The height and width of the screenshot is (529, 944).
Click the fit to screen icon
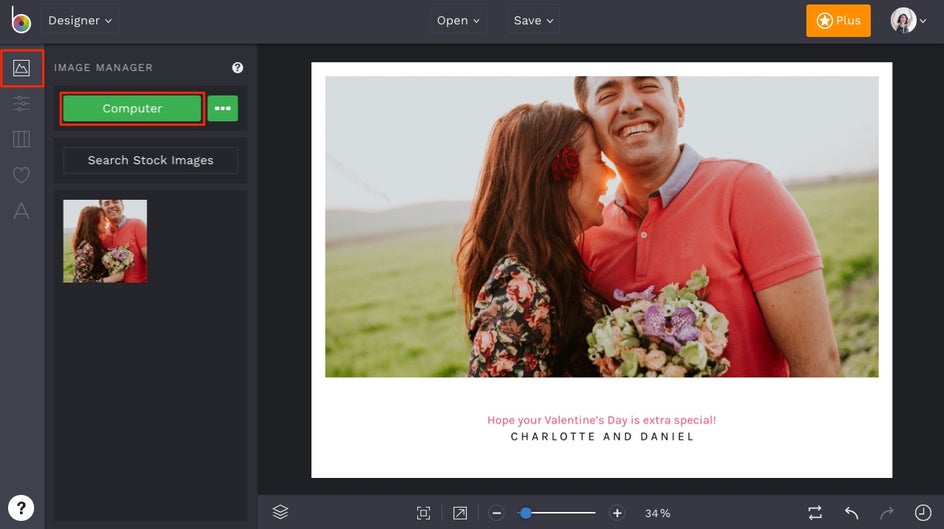(424, 513)
